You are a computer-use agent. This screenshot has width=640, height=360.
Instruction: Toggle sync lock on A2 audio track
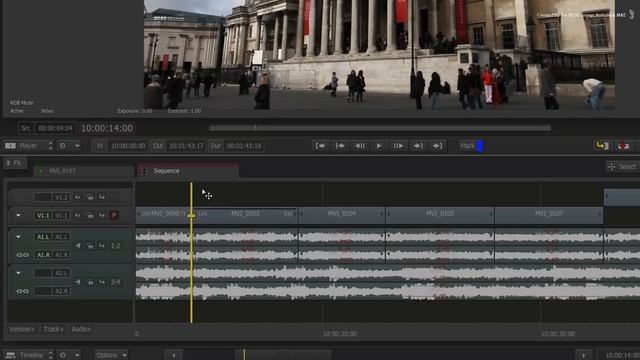pos(102,282)
